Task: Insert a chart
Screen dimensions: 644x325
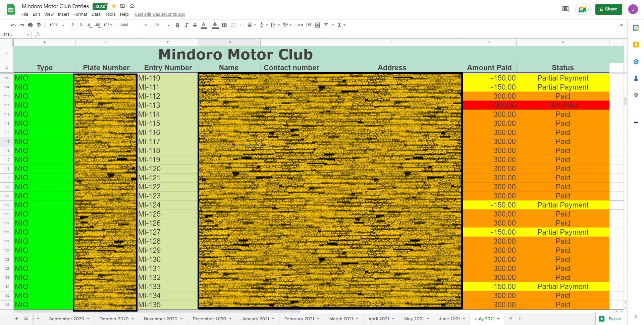Action: coord(317,25)
